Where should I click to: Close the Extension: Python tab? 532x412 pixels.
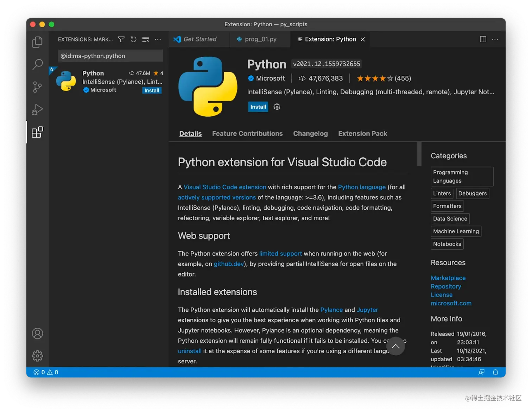coord(363,39)
